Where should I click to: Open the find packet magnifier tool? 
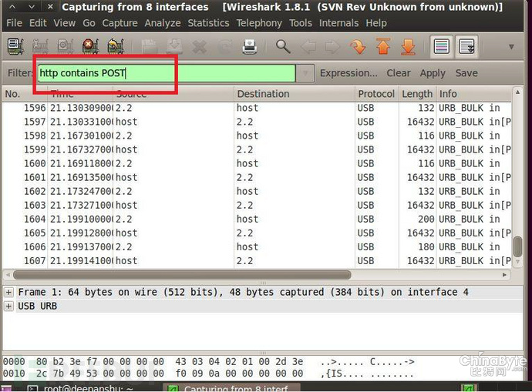[283, 47]
